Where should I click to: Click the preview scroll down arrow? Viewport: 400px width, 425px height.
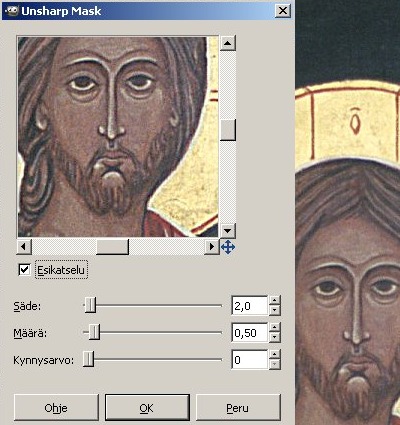(x=228, y=230)
